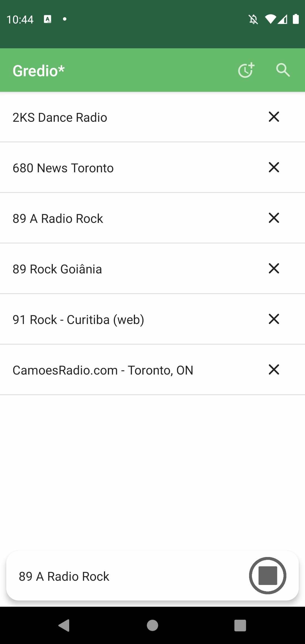This screenshot has width=305, height=644.
Task: Stop playback of the current station
Action: point(267,575)
